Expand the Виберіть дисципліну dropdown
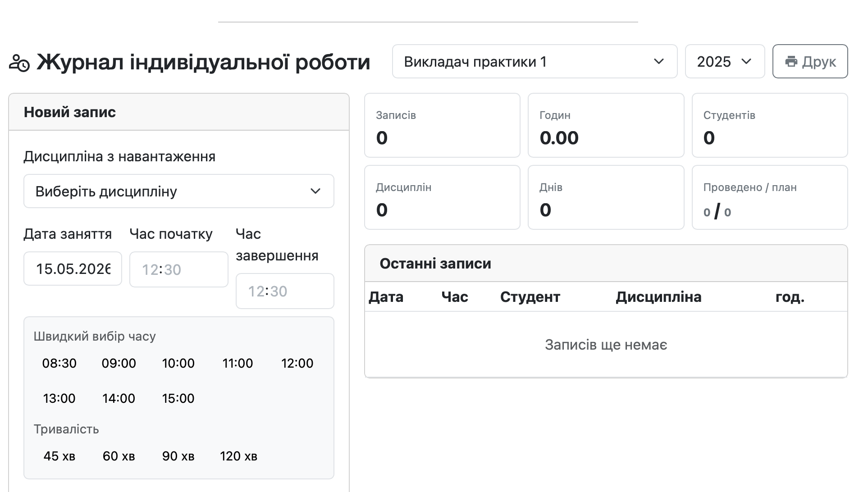The height and width of the screenshot is (492, 868). [178, 191]
